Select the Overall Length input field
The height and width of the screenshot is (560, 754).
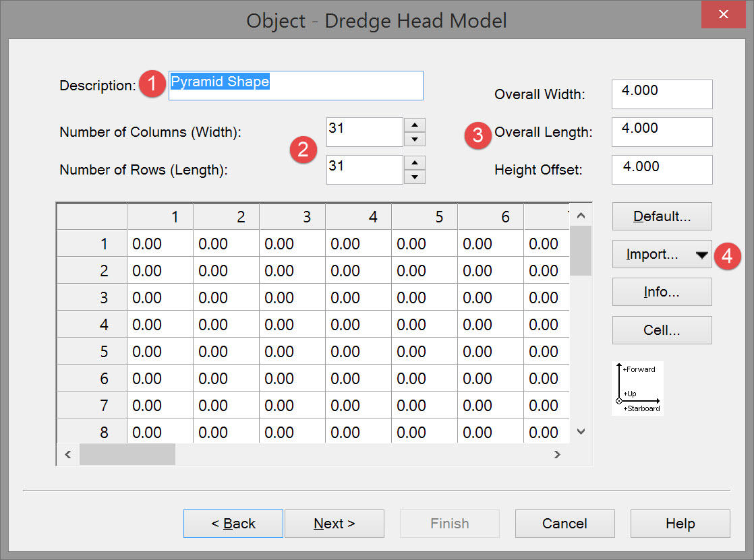pos(662,131)
